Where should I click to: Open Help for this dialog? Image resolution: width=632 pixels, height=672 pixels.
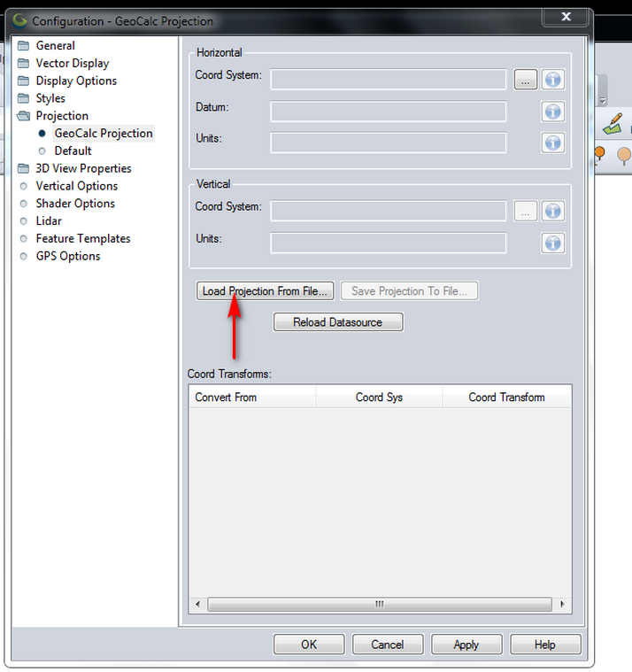(x=545, y=645)
